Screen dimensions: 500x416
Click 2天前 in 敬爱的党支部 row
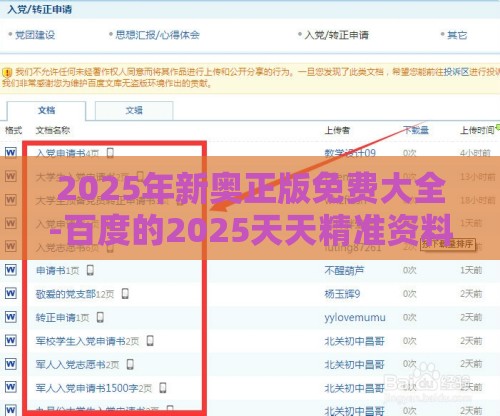[x=471, y=294]
